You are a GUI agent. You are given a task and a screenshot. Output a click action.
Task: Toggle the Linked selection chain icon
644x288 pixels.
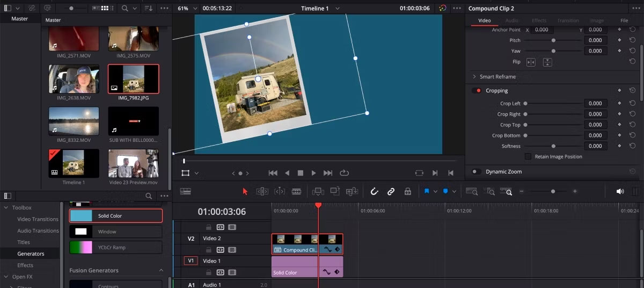coord(391,191)
